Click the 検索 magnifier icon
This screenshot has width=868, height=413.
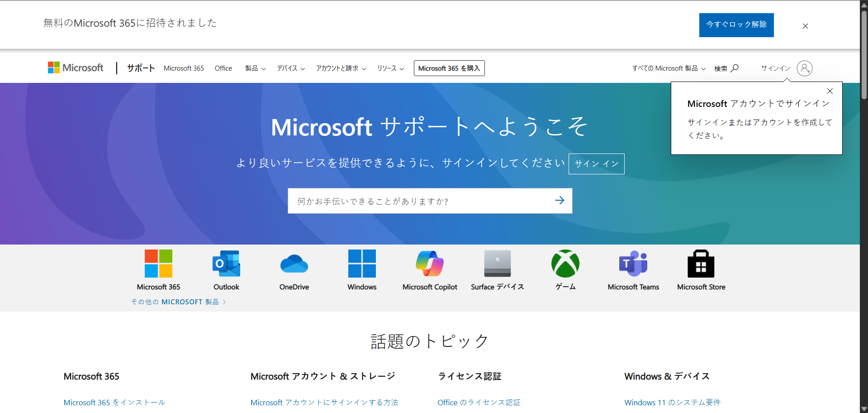[735, 68]
